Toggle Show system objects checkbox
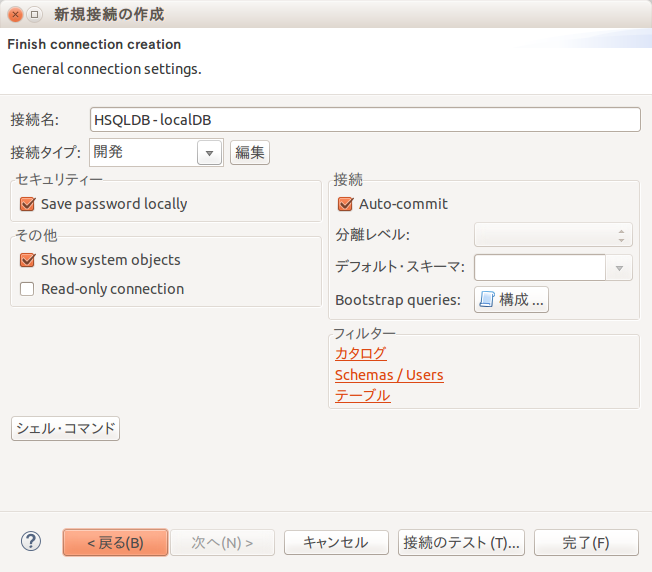The width and height of the screenshot is (652, 572). [27, 260]
